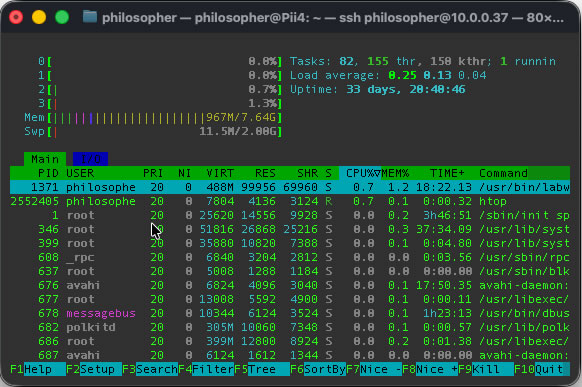Select avahi-daemon row with PID 676

coord(290,285)
